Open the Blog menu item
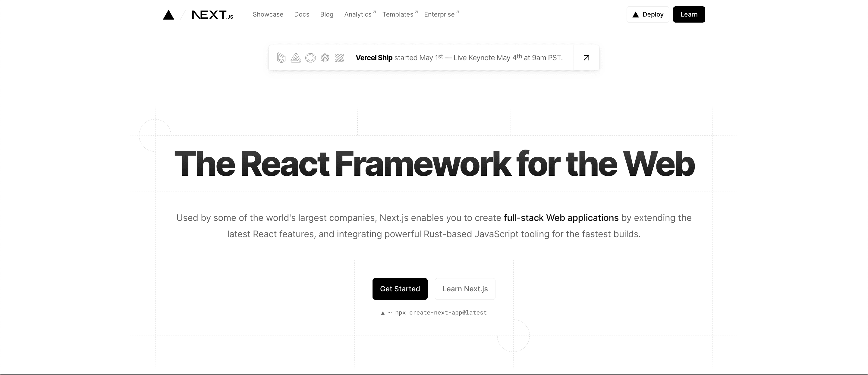Screen dimensions: 868x375 (327, 14)
